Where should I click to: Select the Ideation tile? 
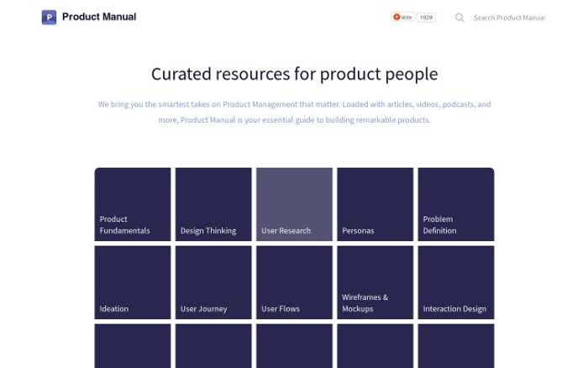pos(132,282)
